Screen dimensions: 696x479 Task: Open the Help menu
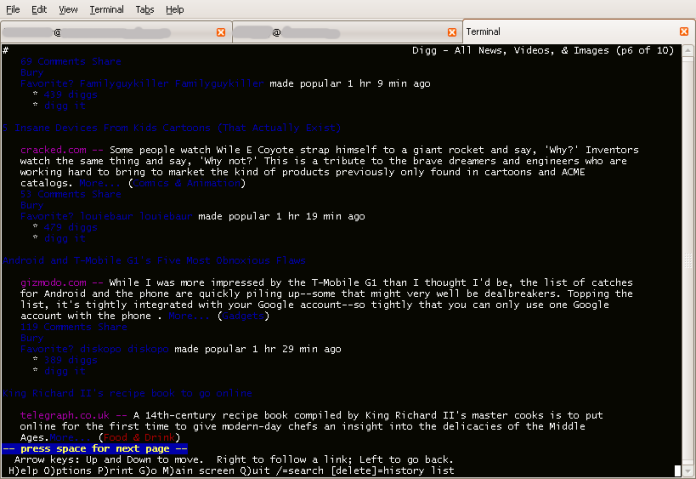click(x=174, y=9)
